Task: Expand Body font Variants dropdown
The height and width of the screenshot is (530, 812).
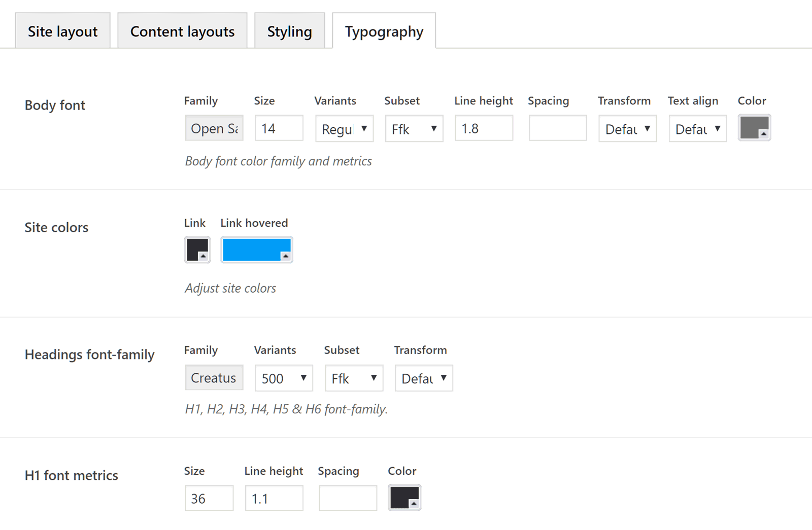Action: point(344,129)
